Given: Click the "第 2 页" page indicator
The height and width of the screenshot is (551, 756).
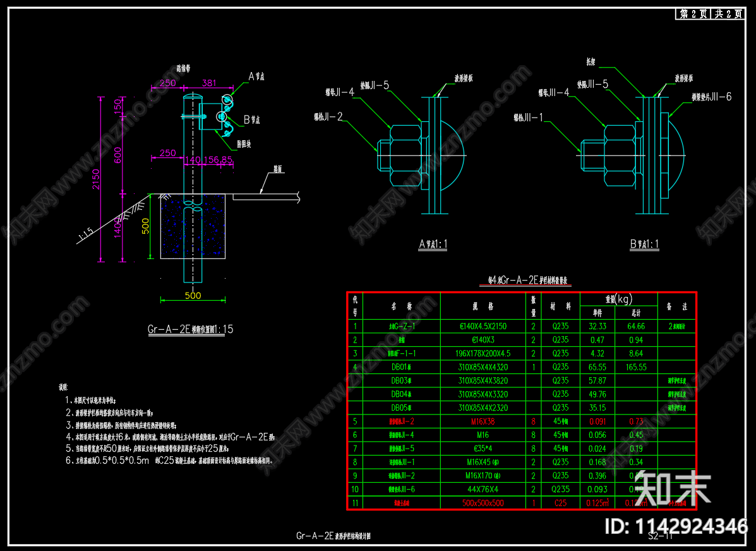Looking at the screenshot, I should click(x=693, y=13).
